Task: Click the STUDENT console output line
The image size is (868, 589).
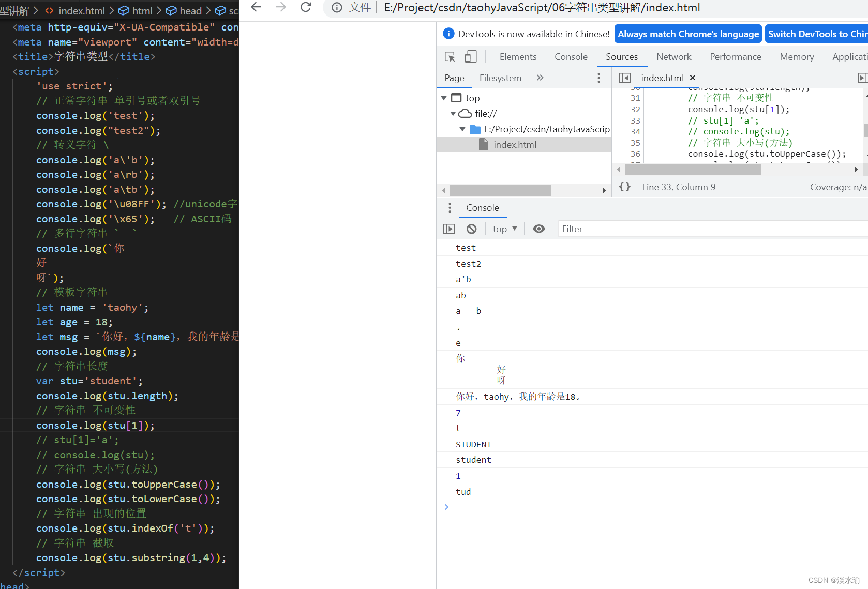Action: [652, 444]
